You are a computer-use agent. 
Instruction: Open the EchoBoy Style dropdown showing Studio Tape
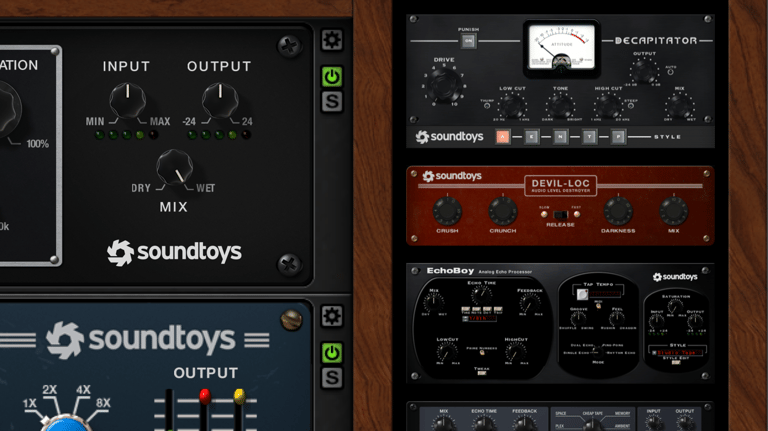click(x=677, y=353)
